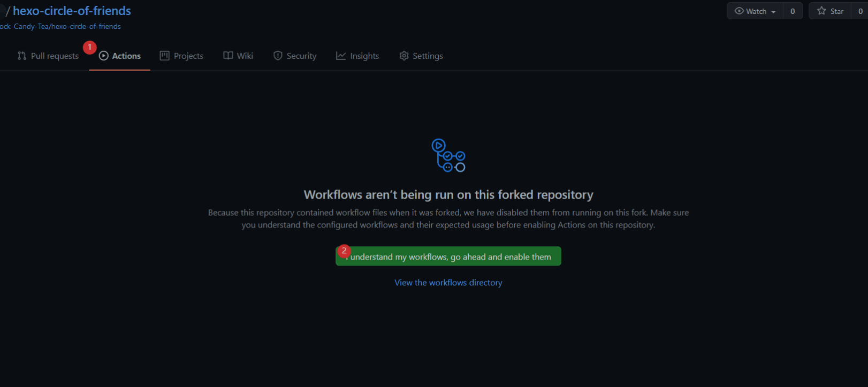Open the hexo-circle-of-friends repository title link

72,11
